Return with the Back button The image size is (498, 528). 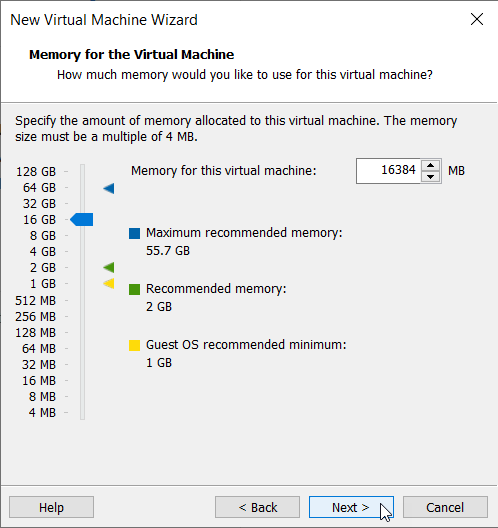point(257,507)
